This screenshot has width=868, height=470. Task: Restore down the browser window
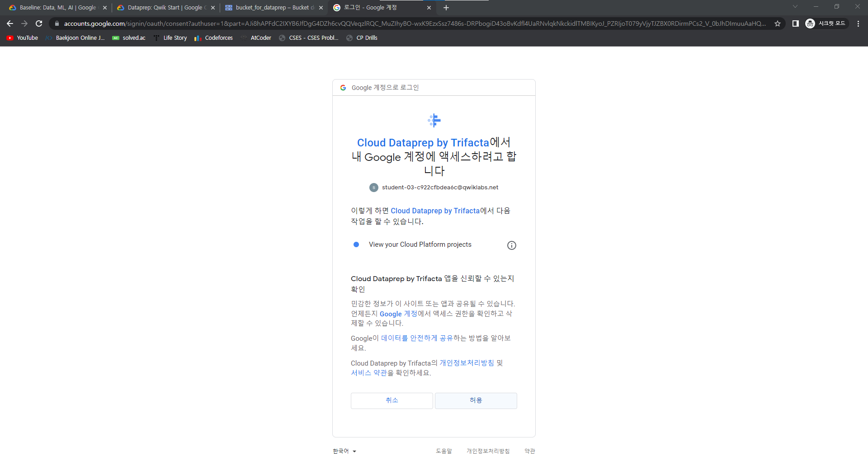[837, 6]
